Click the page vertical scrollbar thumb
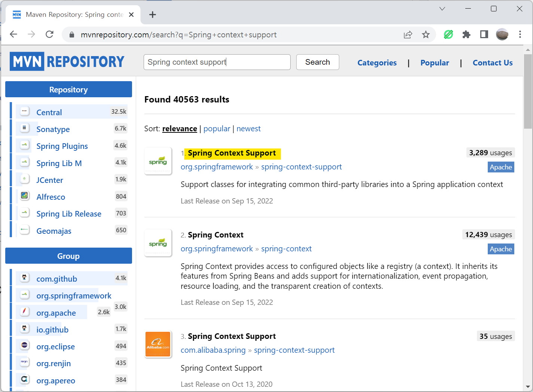This screenshot has height=392, width=533. point(528,91)
